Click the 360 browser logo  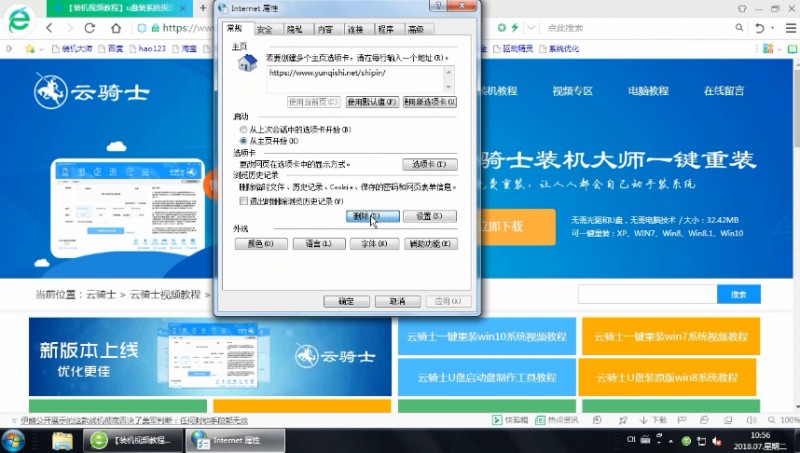point(19,20)
